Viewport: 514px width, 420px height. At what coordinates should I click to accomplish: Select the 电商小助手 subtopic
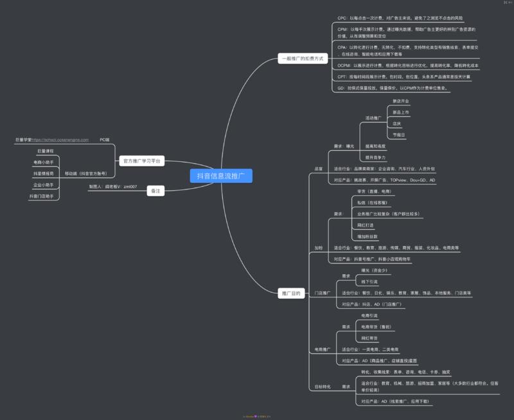[x=43, y=162]
